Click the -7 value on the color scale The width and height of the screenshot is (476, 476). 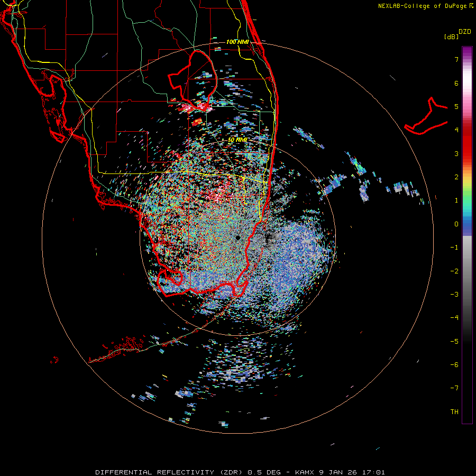[454, 388]
